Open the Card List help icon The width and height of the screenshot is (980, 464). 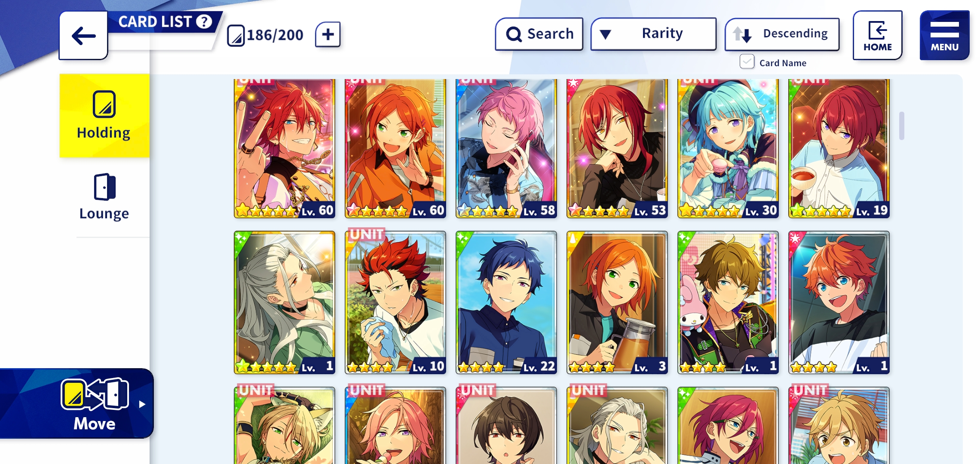pyautogui.click(x=204, y=21)
